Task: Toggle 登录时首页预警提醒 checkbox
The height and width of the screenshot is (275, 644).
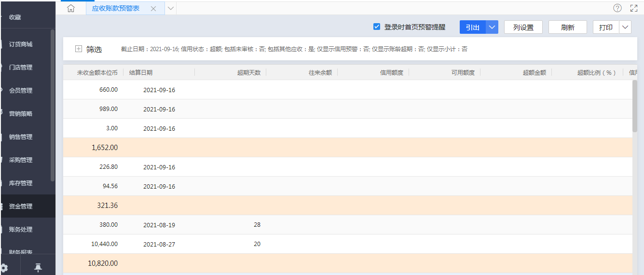Action: 377,27
